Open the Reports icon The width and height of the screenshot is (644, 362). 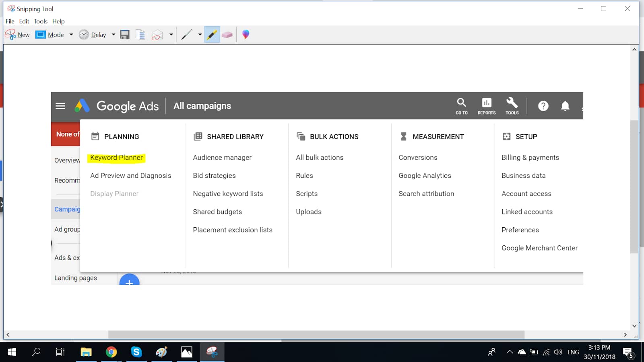pyautogui.click(x=487, y=106)
